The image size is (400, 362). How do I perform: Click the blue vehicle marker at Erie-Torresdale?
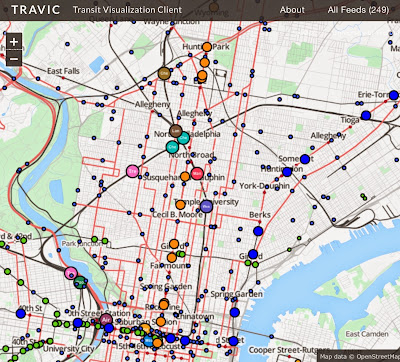(x=394, y=95)
